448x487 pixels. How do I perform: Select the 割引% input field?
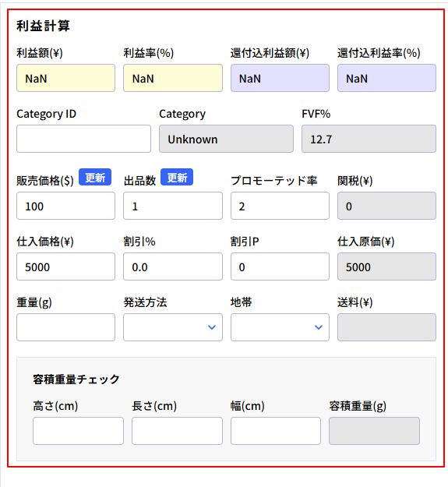coord(173,266)
